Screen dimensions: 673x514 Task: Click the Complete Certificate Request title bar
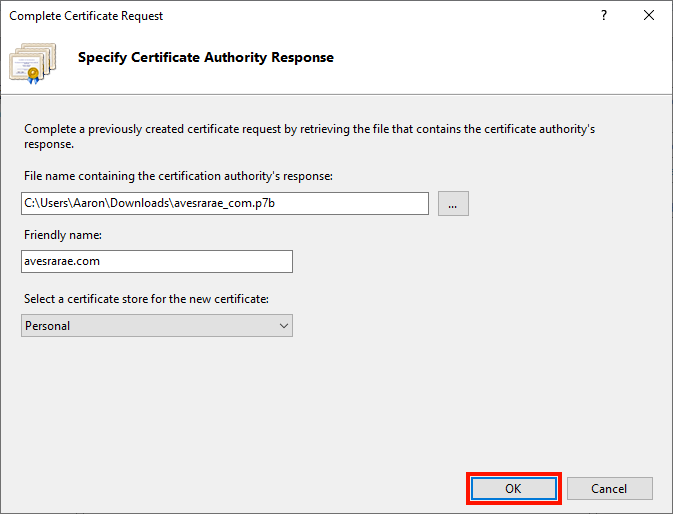(300, 16)
